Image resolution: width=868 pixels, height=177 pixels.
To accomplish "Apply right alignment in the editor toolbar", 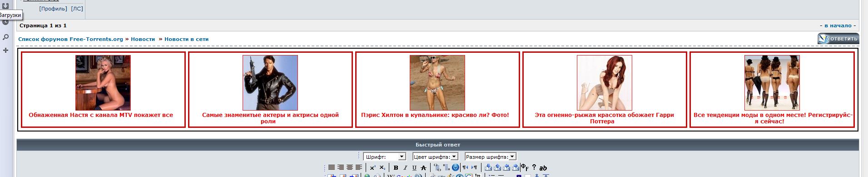I will 341,167.
